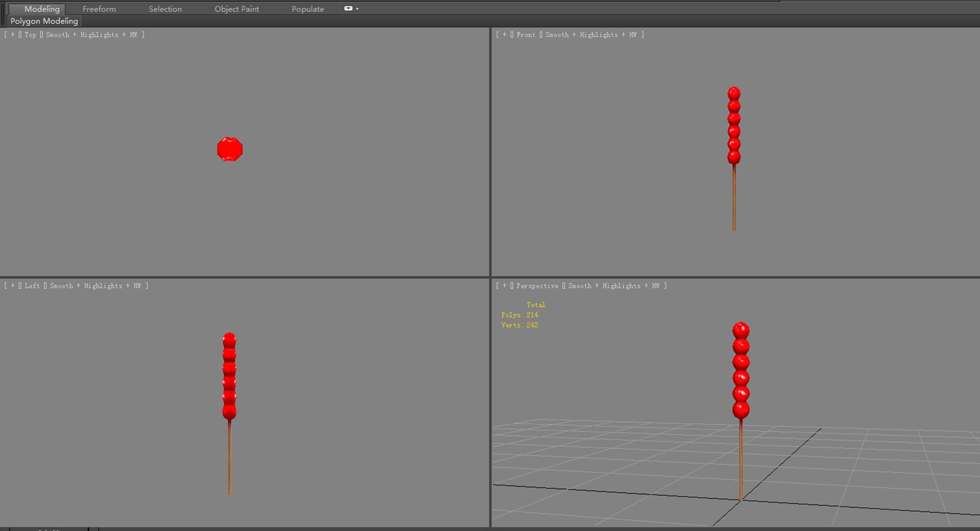
Task: Open the Top viewport shading label menu
Action: 91,35
